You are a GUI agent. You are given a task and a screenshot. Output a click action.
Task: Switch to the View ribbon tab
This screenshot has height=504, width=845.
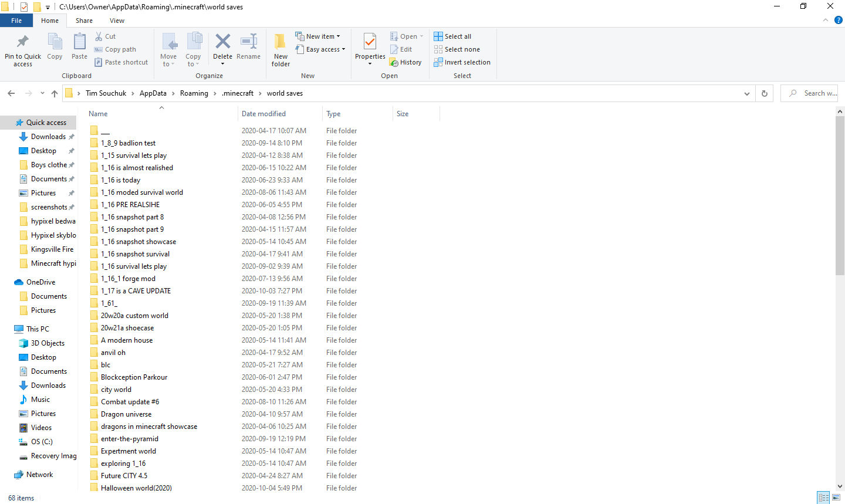pyautogui.click(x=117, y=21)
